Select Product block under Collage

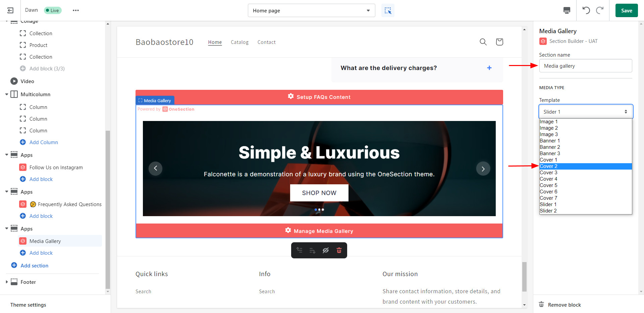click(38, 45)
